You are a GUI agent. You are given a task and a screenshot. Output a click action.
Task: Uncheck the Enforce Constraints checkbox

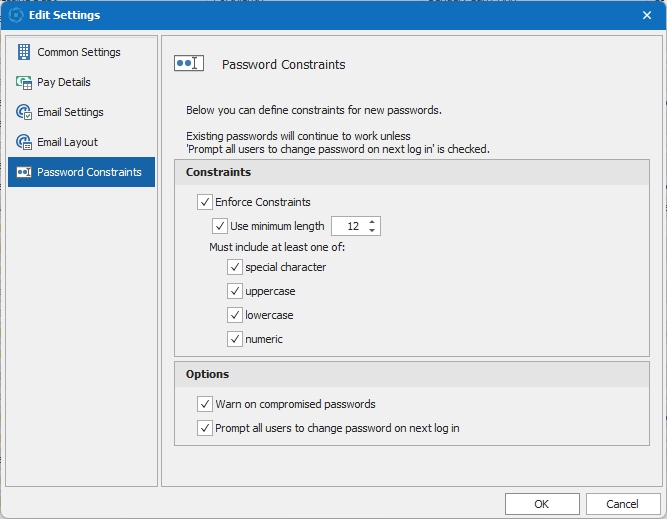tap(206, 202)
